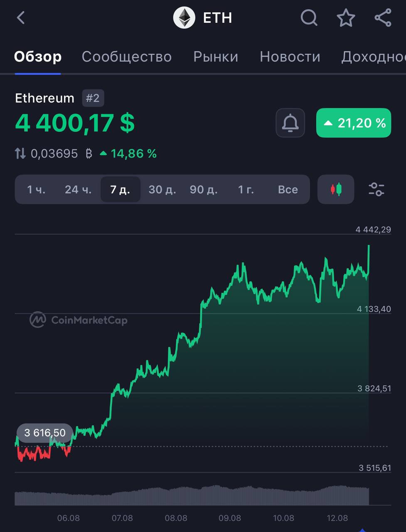Image resolution: width=406 pixels, height=532 pixels.
Task: Tap the 3 616,50 price tooltip
Action: [x=45, y=433]
